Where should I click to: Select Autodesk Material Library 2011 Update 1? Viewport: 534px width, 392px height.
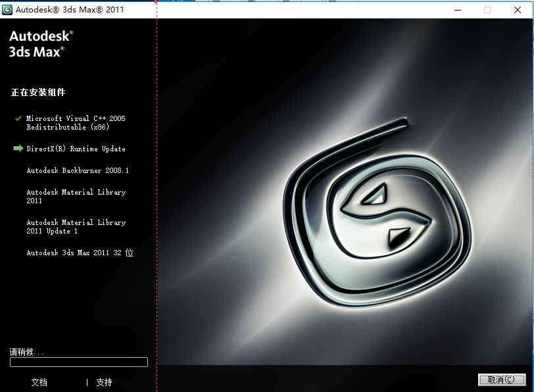click(x=76, y=226)
